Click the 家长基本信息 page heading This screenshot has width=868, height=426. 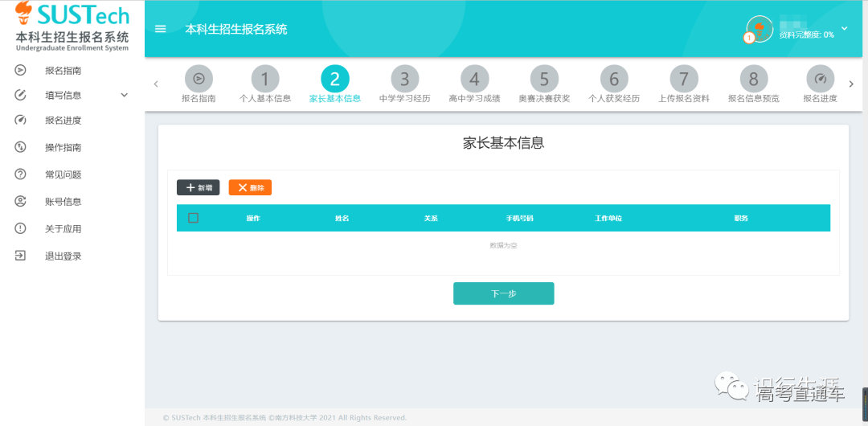[x=504, y=143]
